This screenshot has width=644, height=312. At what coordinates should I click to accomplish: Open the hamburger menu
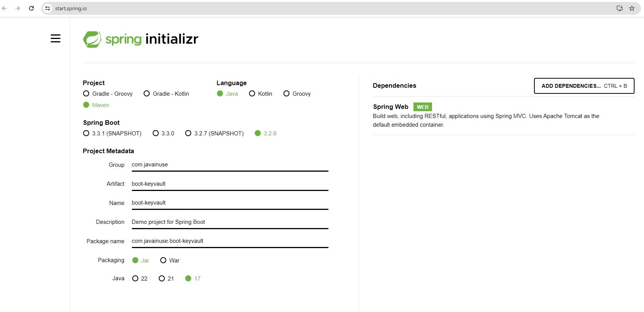(x=56, y=38)
